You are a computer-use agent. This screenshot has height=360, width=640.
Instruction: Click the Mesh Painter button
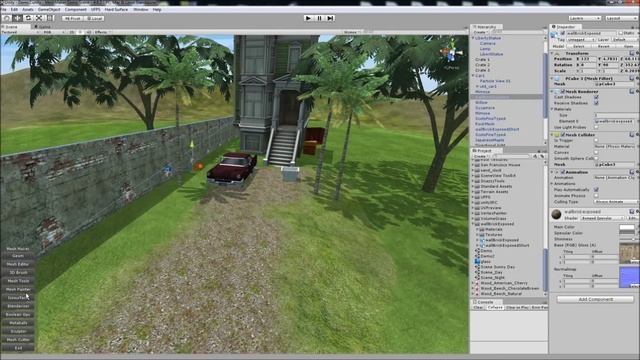point(18,289)
